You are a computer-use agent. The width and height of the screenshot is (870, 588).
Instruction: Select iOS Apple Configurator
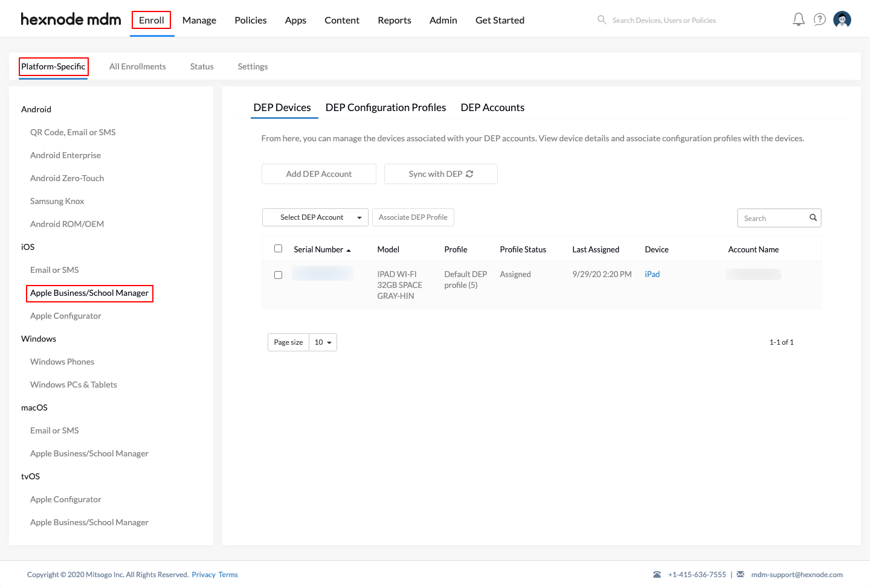pos(66,316)
